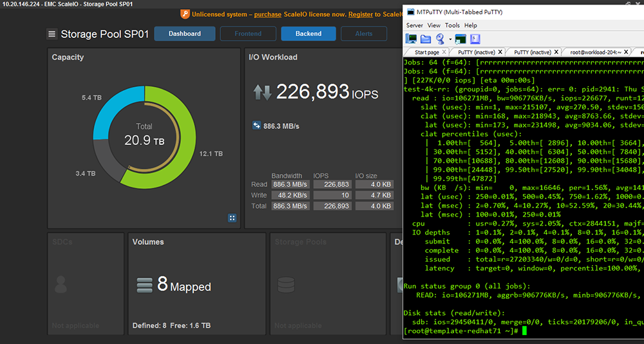This screenshot has height=344, width=644.
Task: Click the Write row I/O size 4.7 KB
Action: (x=375, y=195)
